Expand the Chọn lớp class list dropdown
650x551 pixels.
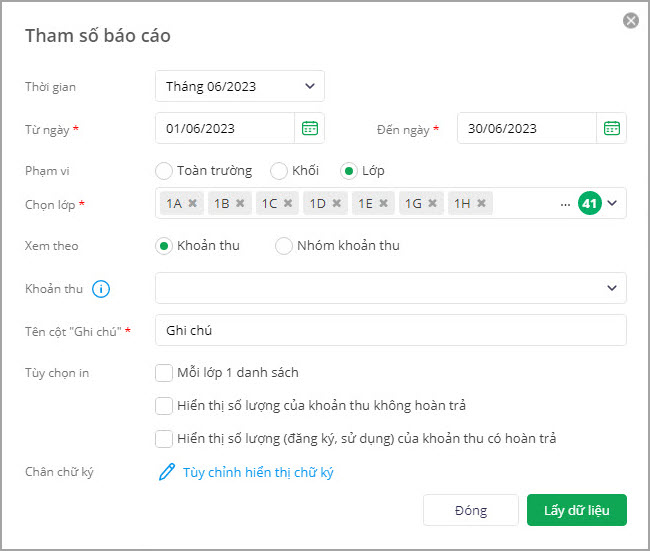(x=612, y=203)
